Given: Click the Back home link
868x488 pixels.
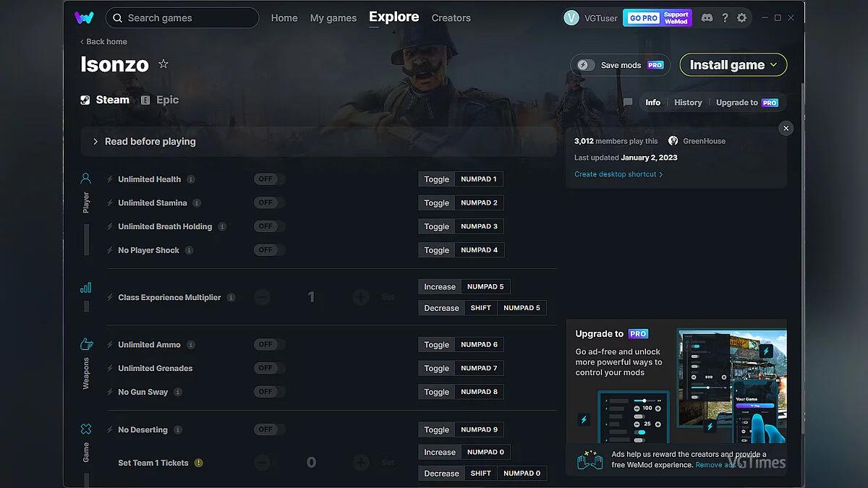Looking at the screenshot, I should point(103,42).
